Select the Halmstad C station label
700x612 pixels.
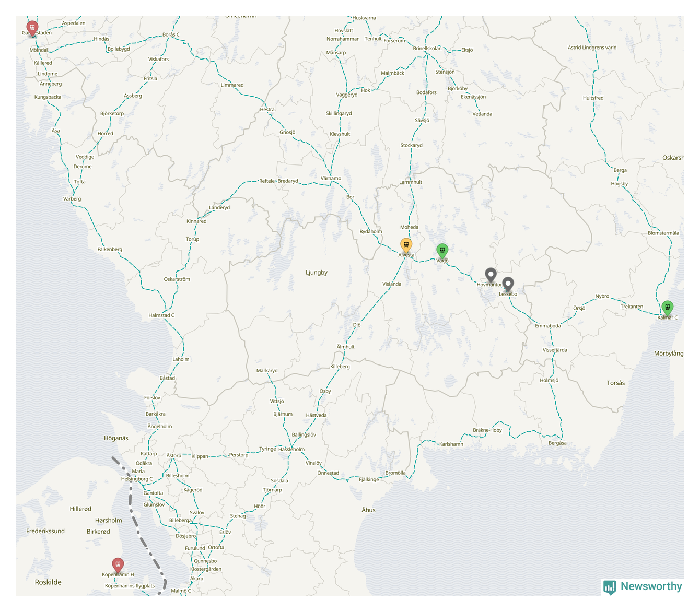tap(161, 315)
